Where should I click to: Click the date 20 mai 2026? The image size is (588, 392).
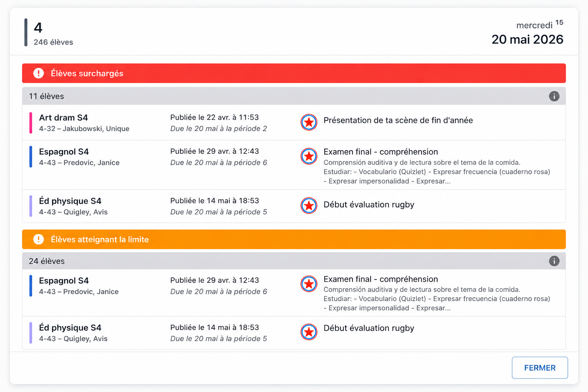[527, 39]
